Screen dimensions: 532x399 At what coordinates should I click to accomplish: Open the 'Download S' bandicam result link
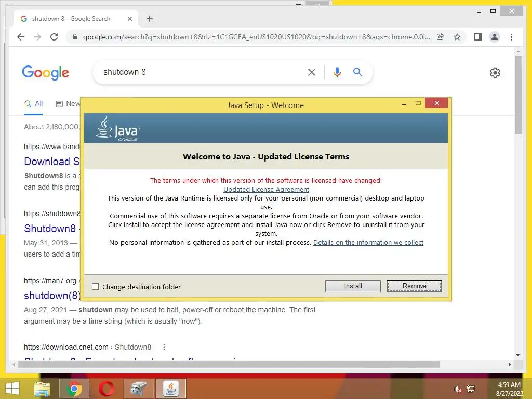point(51,162)
